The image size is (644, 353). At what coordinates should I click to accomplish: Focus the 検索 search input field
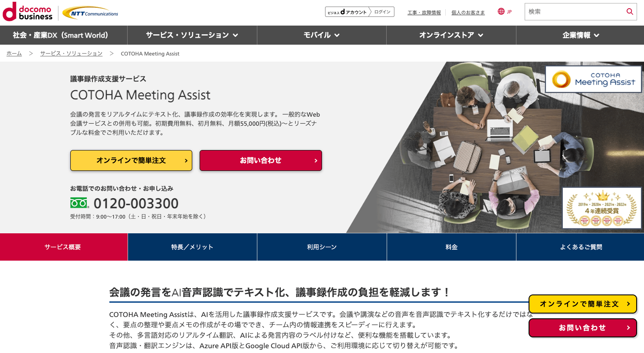575,12
